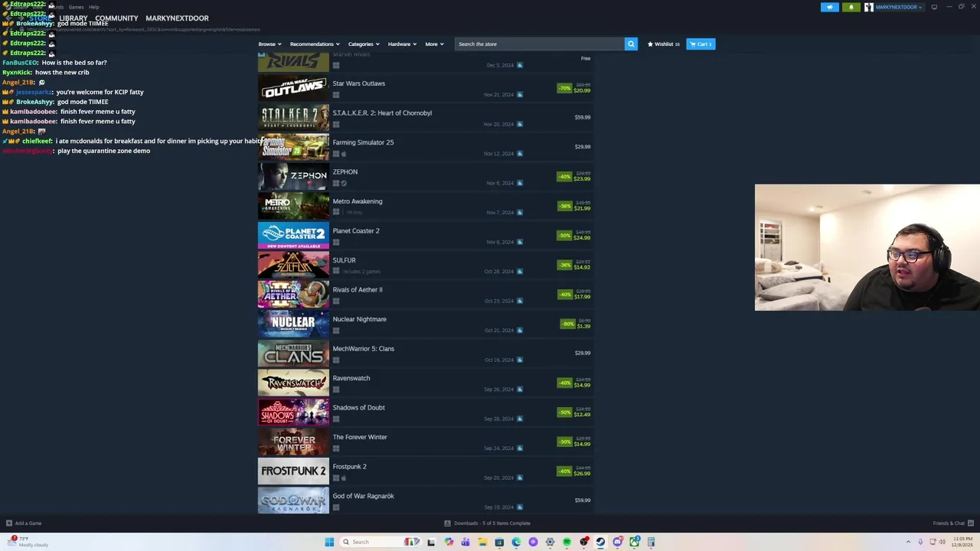Open the taskbar clock showing 11:05 PM
The height and width of the screenshot is (551, 980).
coord(962,542)
